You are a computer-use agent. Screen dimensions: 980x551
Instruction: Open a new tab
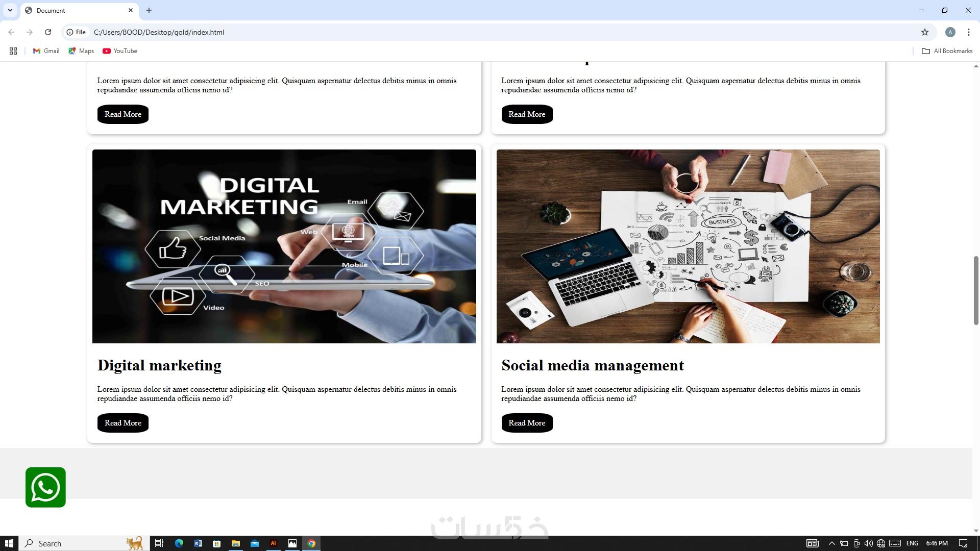149,10
